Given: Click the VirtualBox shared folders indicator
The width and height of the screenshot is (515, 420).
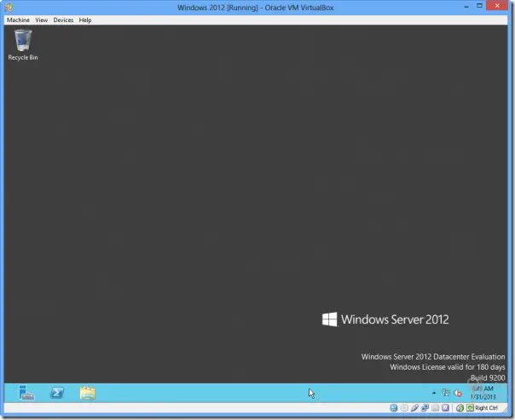Looking at the screenshot, I should click(435, 408).
